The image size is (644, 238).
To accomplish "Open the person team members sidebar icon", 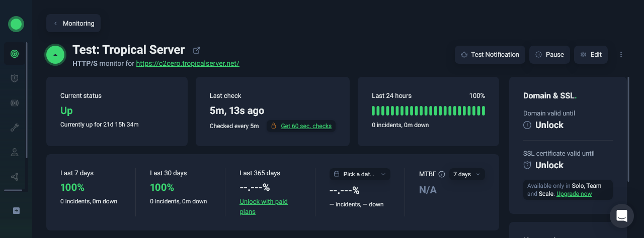I will (15, 152).
